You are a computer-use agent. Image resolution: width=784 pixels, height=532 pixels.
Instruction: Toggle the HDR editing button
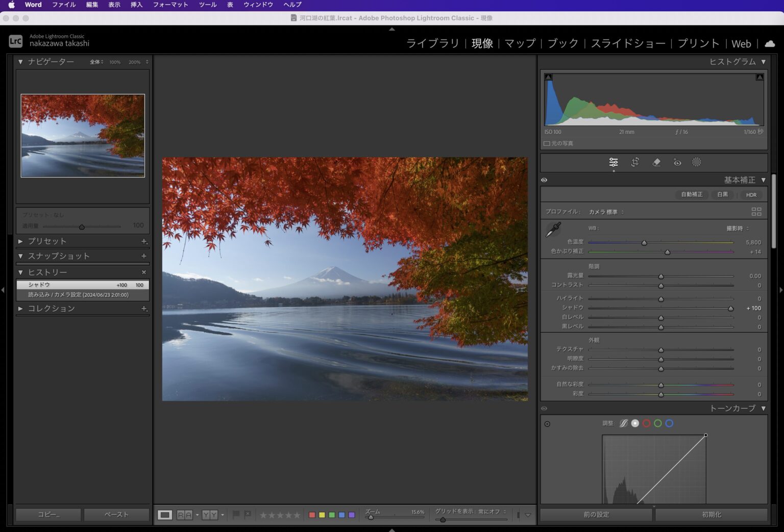click(x=751, y=195)
